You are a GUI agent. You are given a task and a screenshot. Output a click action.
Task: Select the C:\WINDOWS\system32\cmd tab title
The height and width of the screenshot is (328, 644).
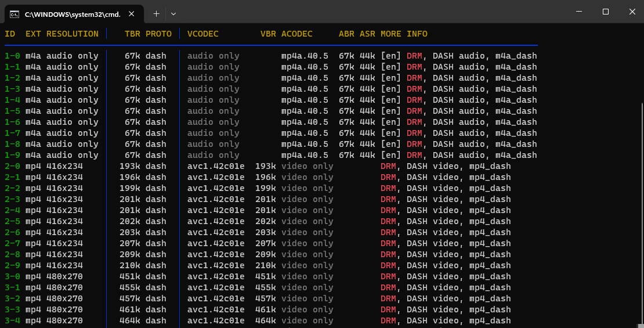(x=73, y=13)
